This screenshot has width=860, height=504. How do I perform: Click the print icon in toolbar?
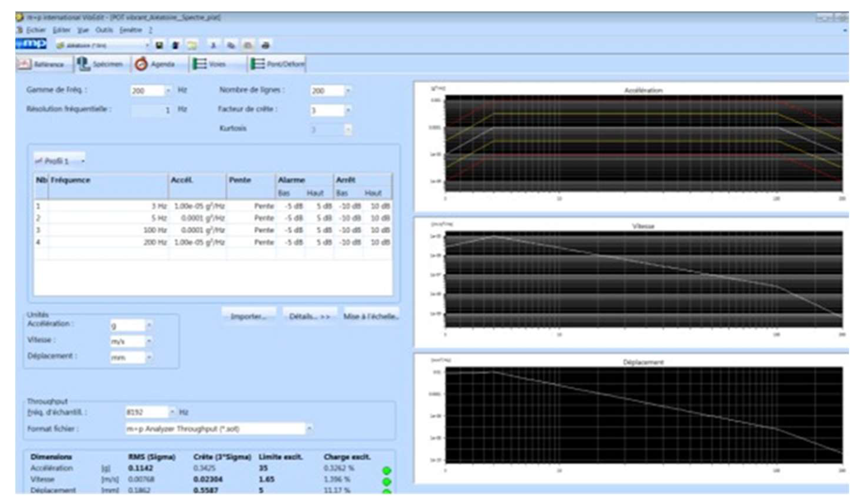tap(266, 45)
